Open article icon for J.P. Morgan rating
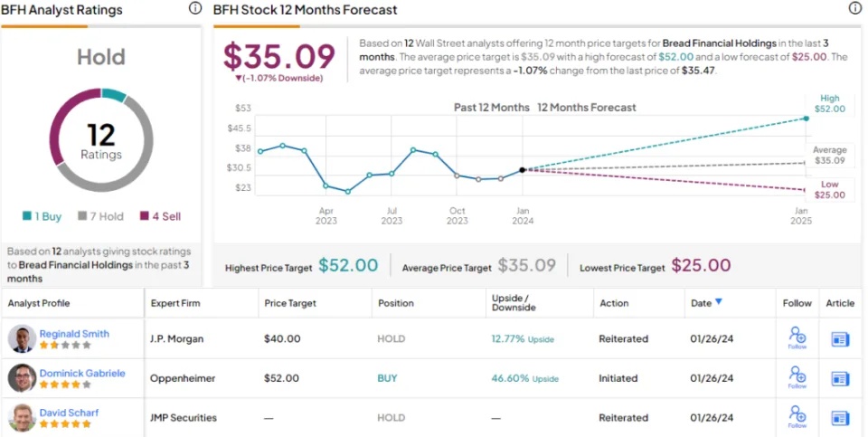Viewport: 868px width, 437px height. pyautogui.click(x=840, y=339)
